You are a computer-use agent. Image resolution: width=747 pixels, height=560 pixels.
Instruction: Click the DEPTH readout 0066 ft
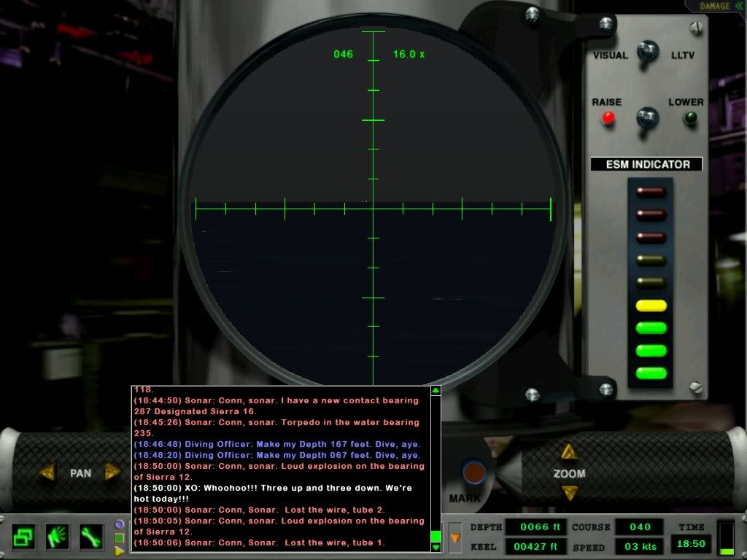[x=536, y=526]
